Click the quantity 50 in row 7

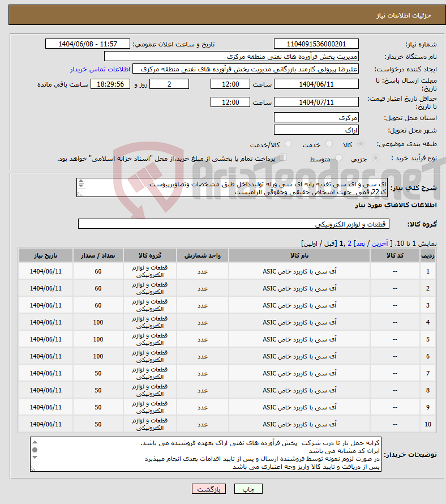98,374
